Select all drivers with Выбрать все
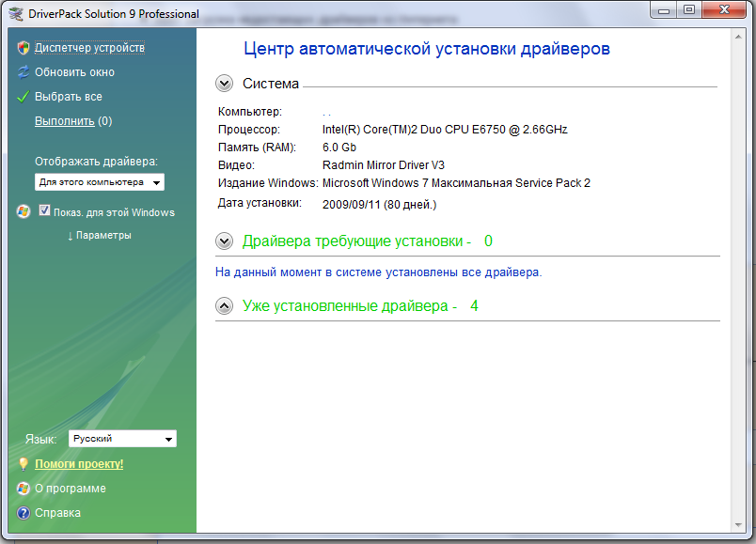756x544 pixels. coord(69,97)
